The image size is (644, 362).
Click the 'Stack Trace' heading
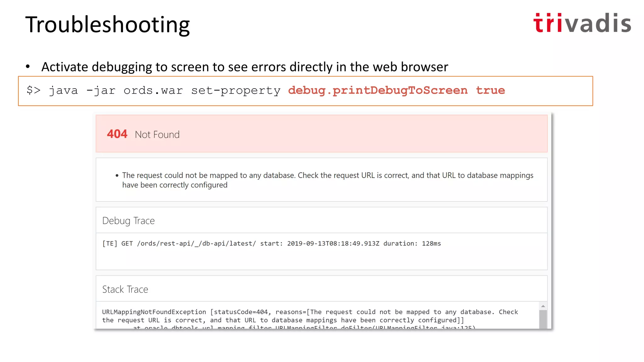(125, 289)
